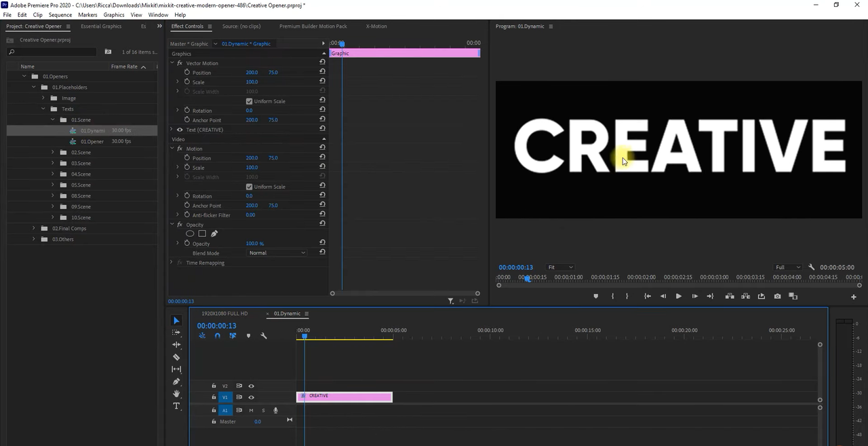Solo the A1 audio track
Viewport: 868px width, 446px height.
tap(263, 410)
